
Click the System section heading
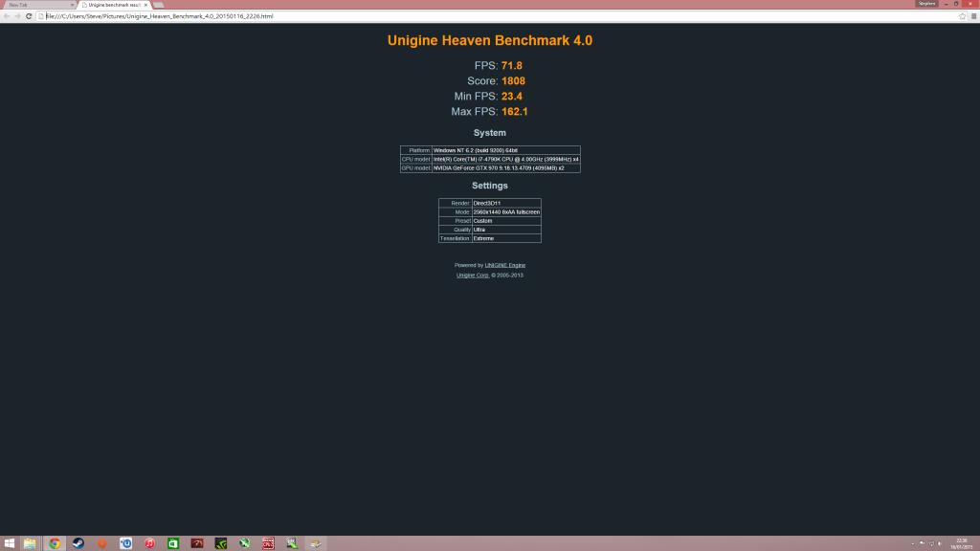490,133
